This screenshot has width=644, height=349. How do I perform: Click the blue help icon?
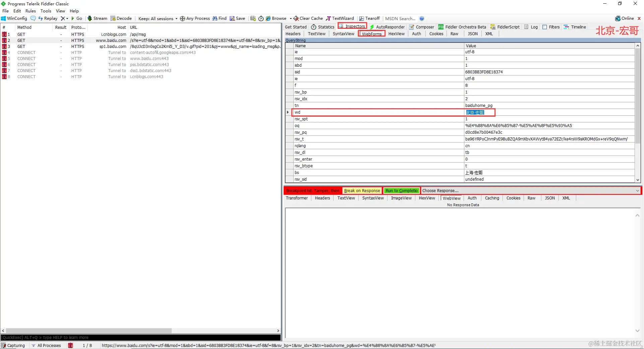click(x=422, y=18)
